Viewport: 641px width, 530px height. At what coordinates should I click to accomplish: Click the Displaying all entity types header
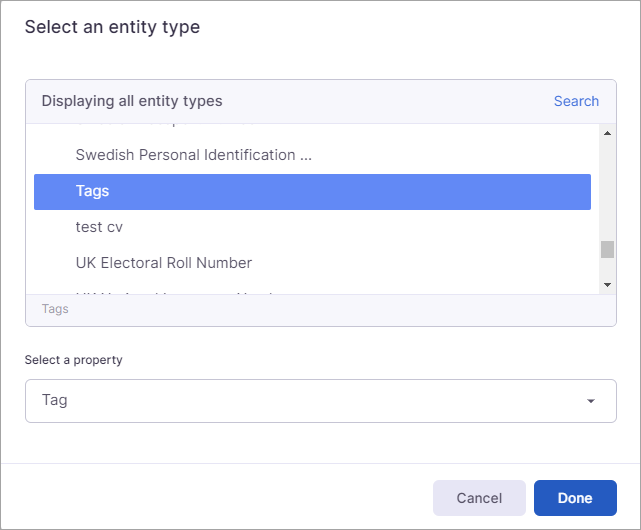pyautogui.click(x=132, y=101)
